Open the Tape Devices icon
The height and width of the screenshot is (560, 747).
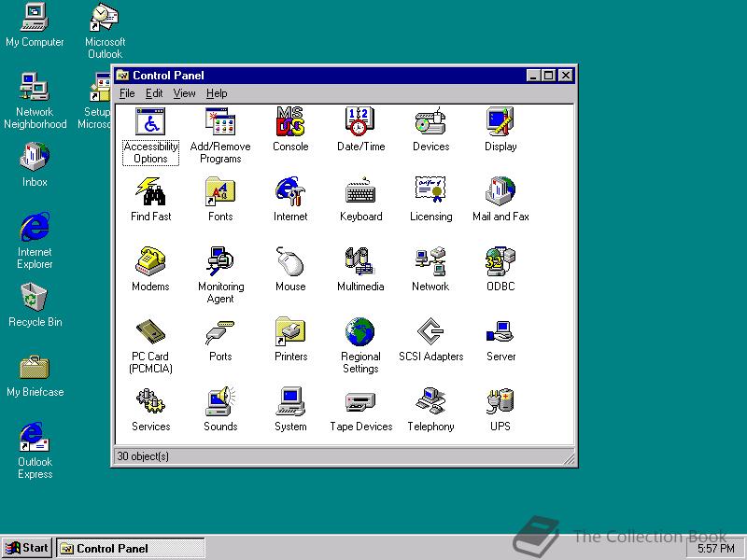360,410
